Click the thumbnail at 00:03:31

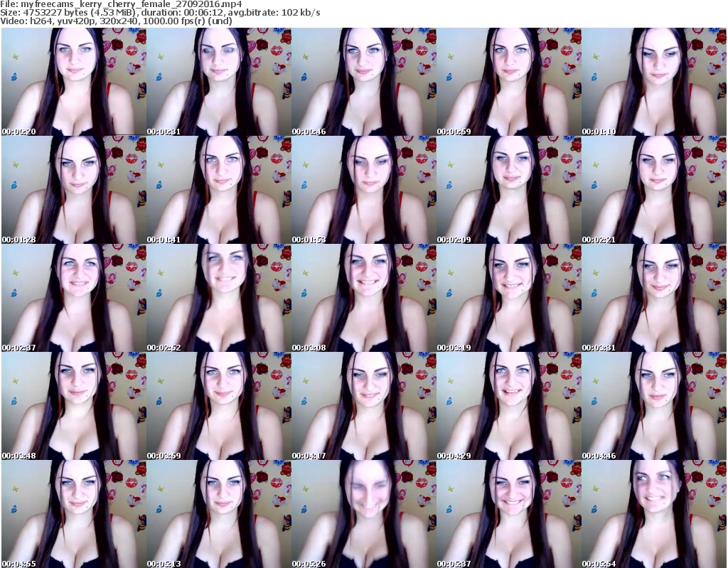[x=653, y=298]
